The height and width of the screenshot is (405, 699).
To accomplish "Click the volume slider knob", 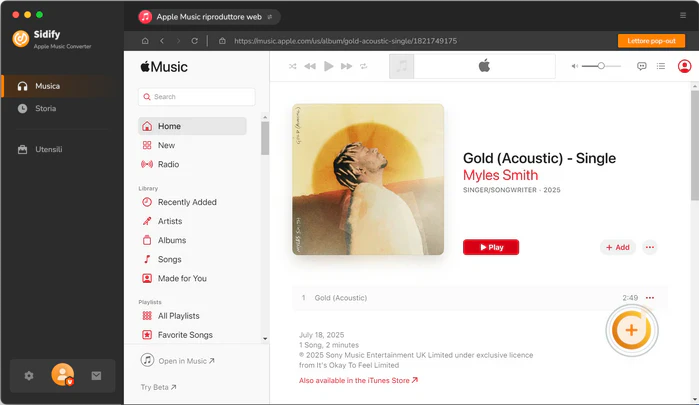I will pyautogui.click(x=601, y=66).
